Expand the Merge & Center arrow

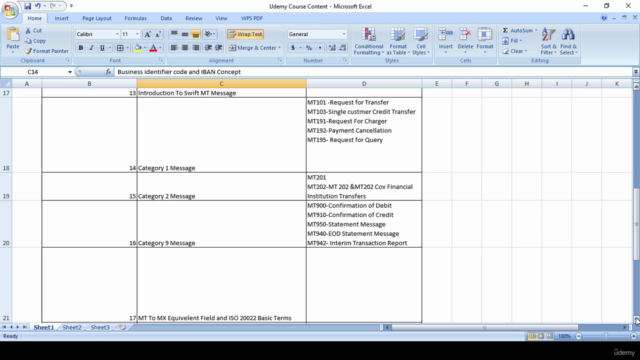[x=280, y=48]
